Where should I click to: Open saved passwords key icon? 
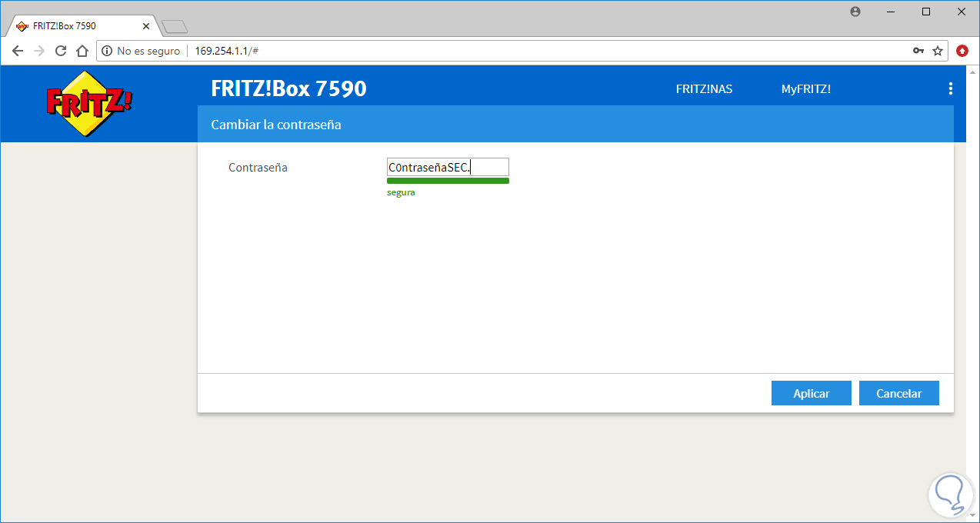[918, 51]
